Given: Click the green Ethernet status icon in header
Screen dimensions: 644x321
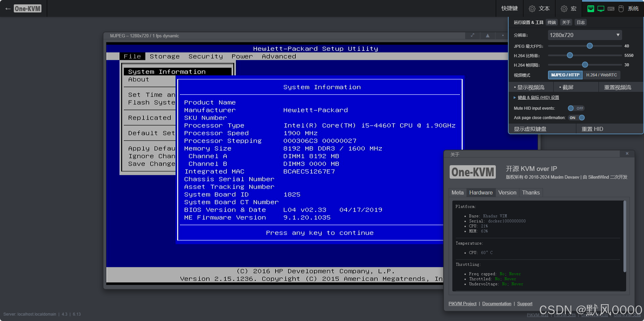Looking at the screenshot, I should tap(590, 8).
